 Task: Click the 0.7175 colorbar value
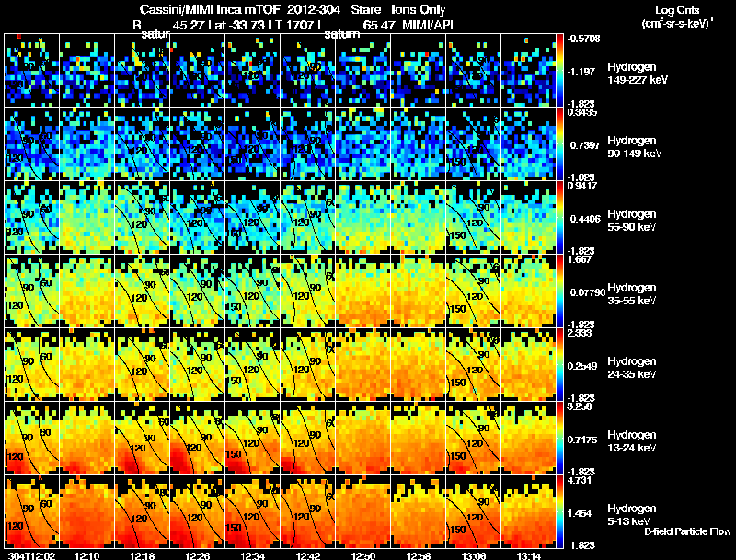point(583,440)
